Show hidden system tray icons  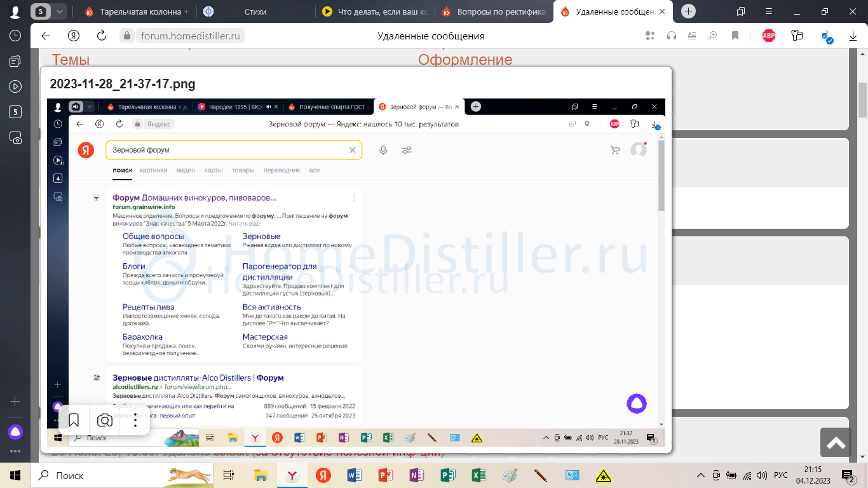[x=701, y=475]
